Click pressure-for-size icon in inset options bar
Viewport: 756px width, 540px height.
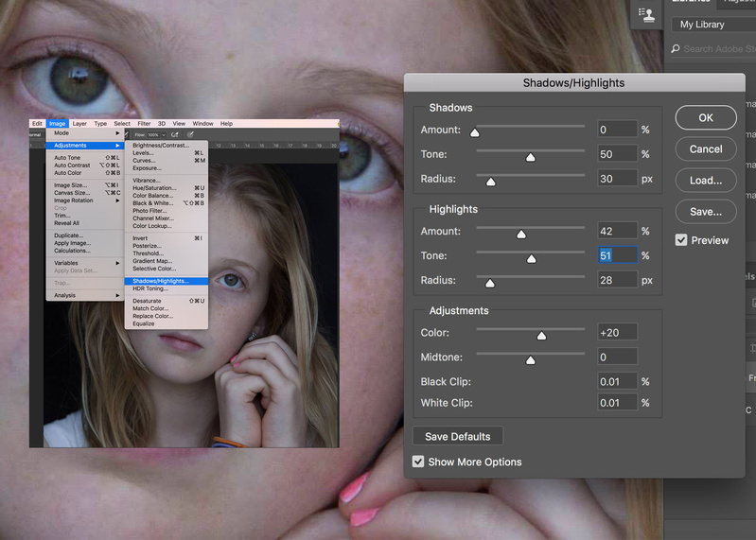(x=190, y=135)
